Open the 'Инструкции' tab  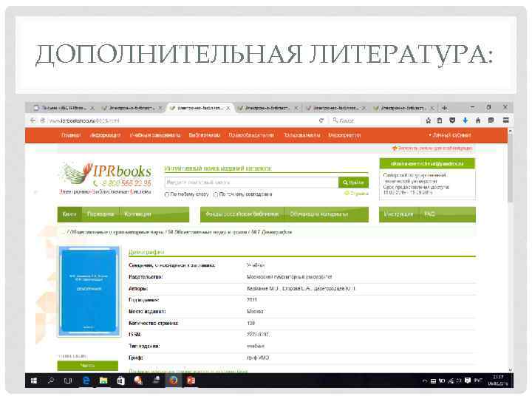(x=399, y=214)
